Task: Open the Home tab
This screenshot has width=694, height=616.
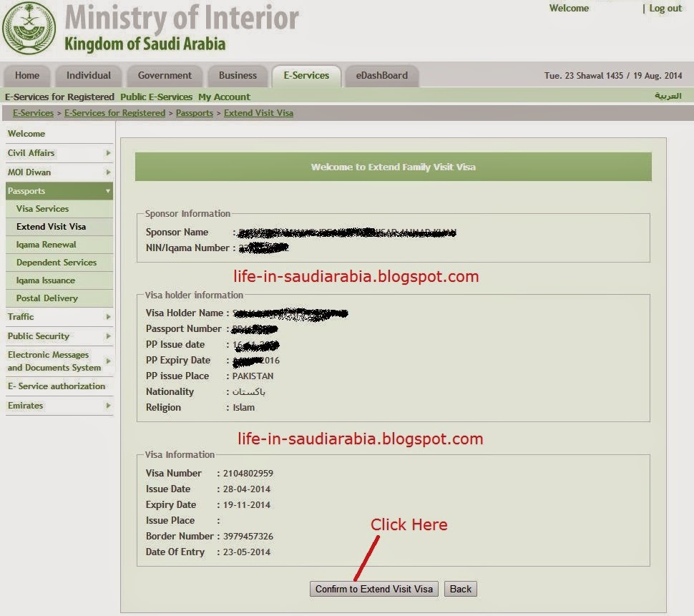Action: pyautogui.click(x=27, y=76)
